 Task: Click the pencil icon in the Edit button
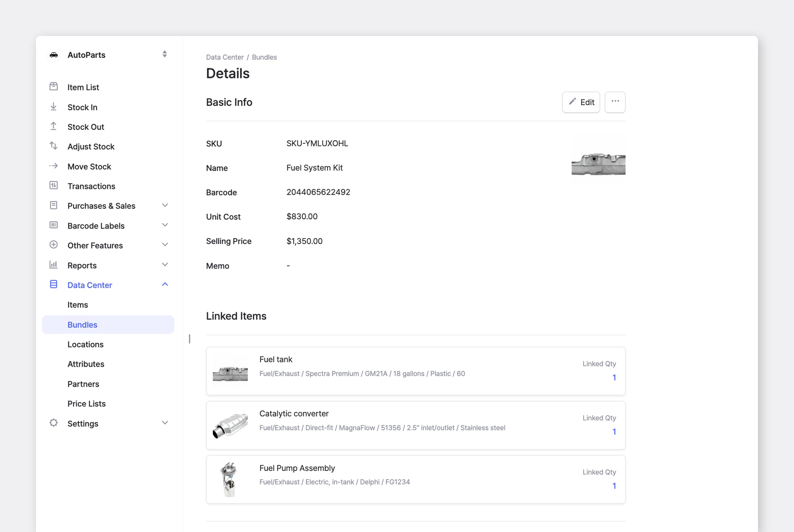tap(572, 102)
